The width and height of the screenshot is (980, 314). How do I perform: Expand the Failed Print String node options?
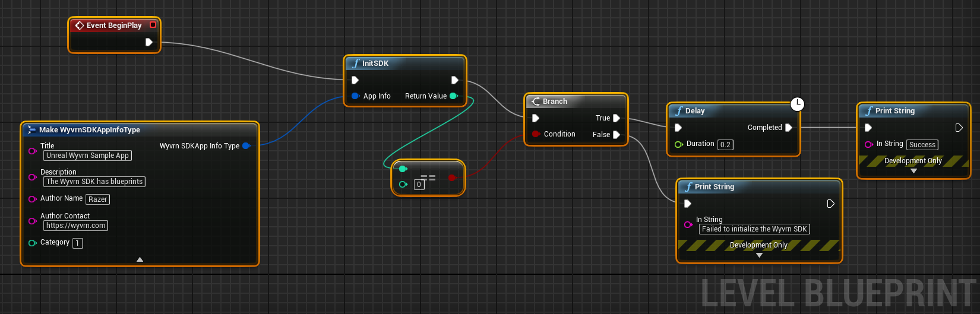[x=759, y=255]
